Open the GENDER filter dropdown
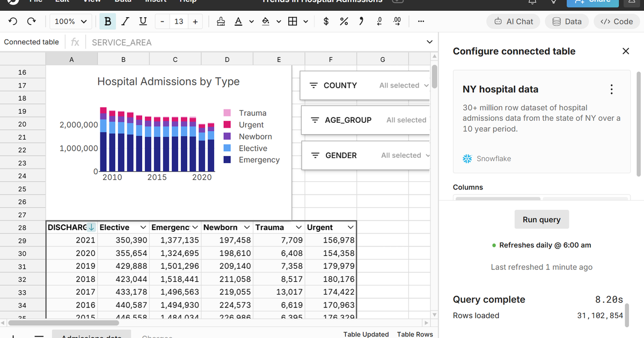The image size is (644, 338). (405, 156)
